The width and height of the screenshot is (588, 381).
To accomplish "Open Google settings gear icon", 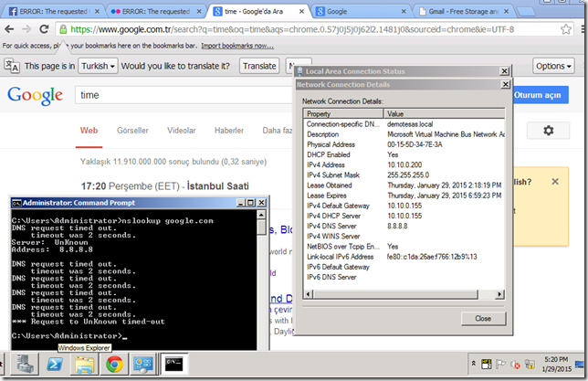I will 548,131.
